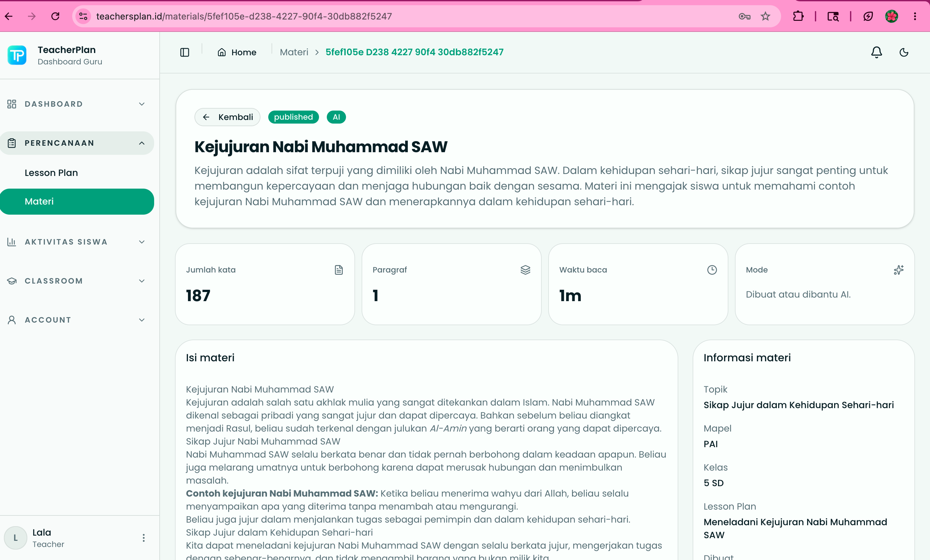930x560 pixels.
Task: Open the browser extensions puzzle icon
Action: pos(798,16)
